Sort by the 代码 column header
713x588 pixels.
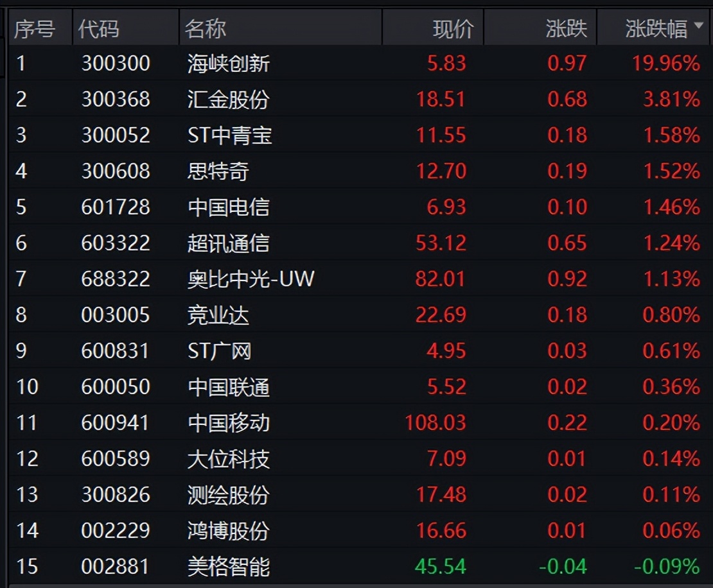coord(99,29)
